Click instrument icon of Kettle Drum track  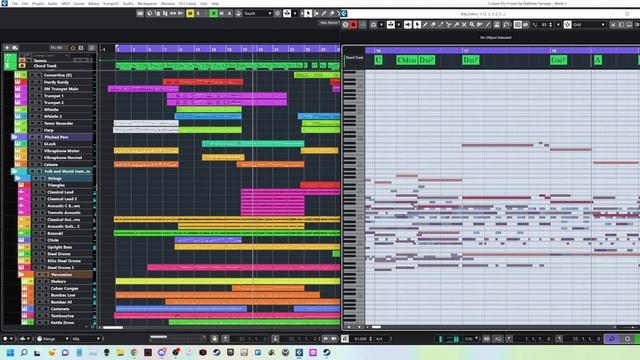[x=24, y=322]
